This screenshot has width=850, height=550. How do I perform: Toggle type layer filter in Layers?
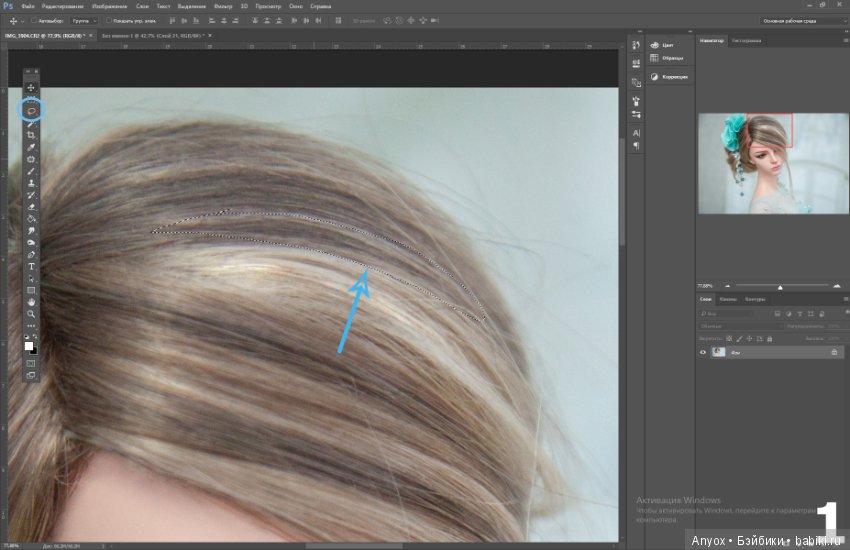click(800, 314)
